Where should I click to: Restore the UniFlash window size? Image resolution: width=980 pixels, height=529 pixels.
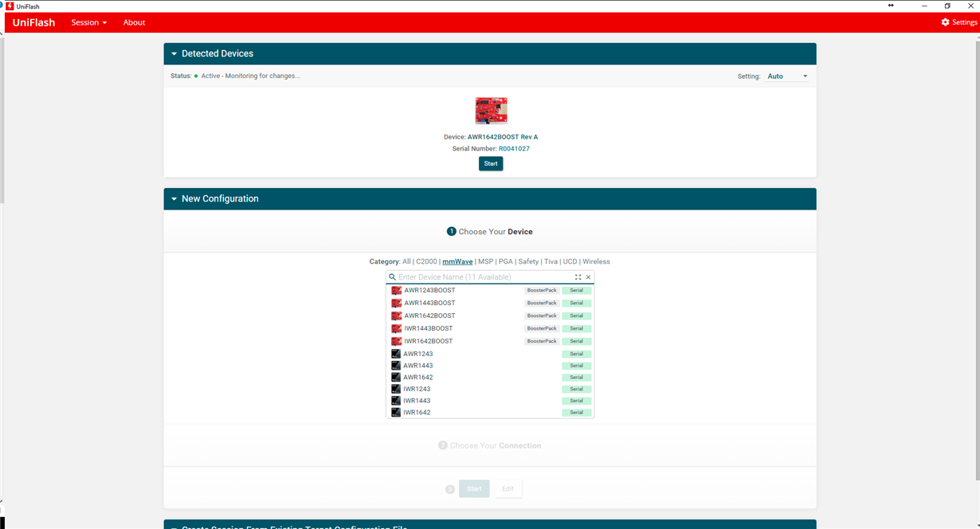(947, 6)
